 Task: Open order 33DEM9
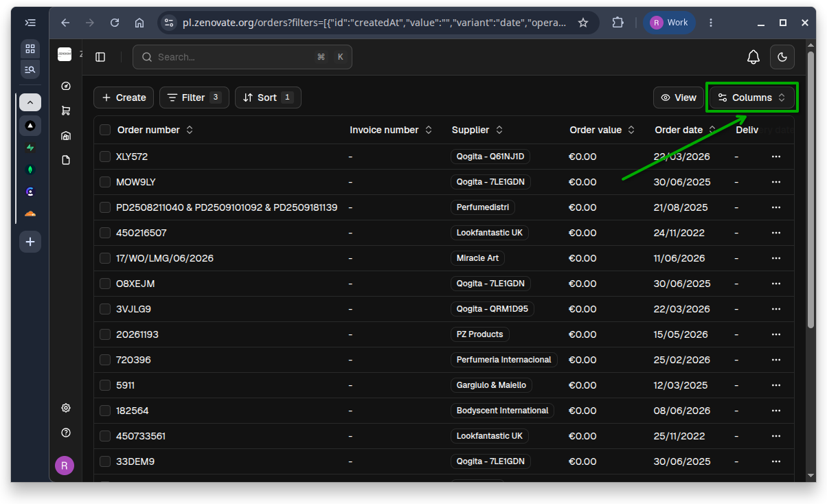(135, 461)
